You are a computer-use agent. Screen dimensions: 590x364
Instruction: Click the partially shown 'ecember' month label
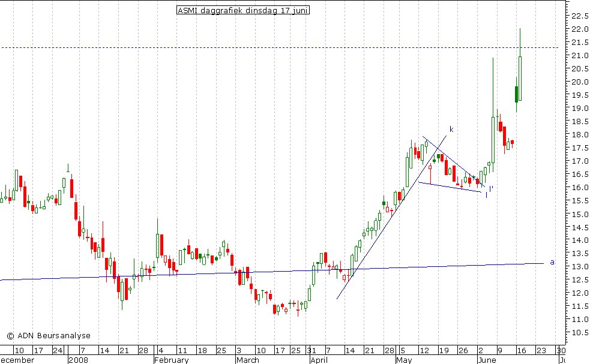pos(17,360)
